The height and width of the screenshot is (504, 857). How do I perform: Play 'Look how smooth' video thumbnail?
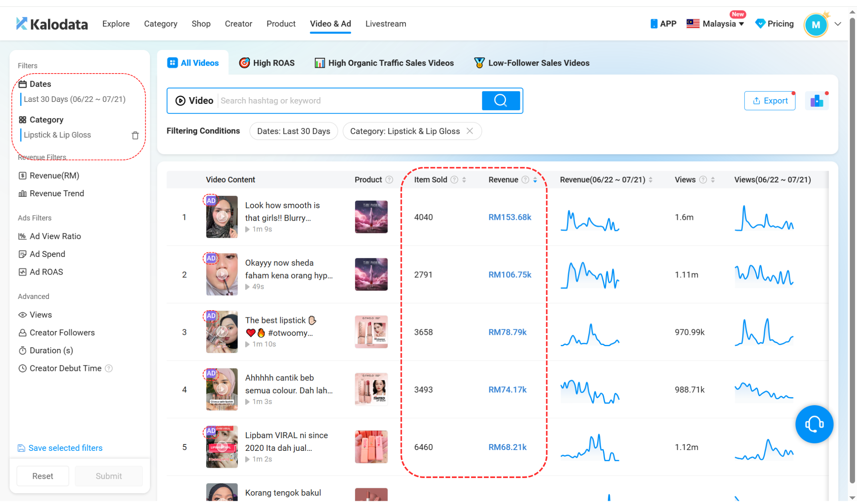click(222, 217)
